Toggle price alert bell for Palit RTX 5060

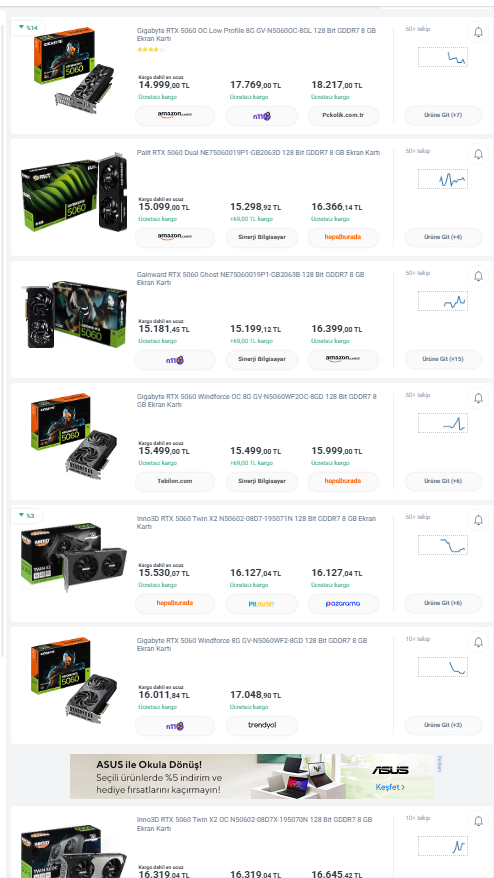tap(478, 154)
